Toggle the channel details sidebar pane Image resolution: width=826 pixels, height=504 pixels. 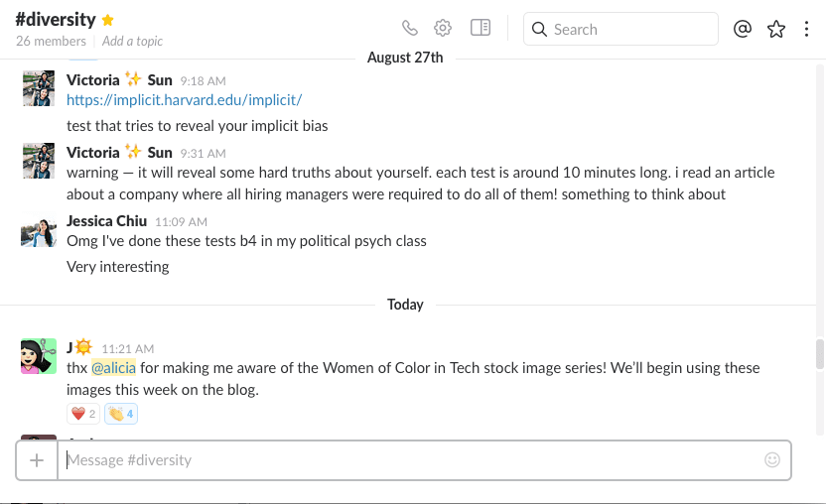click(x=481, y=28)
